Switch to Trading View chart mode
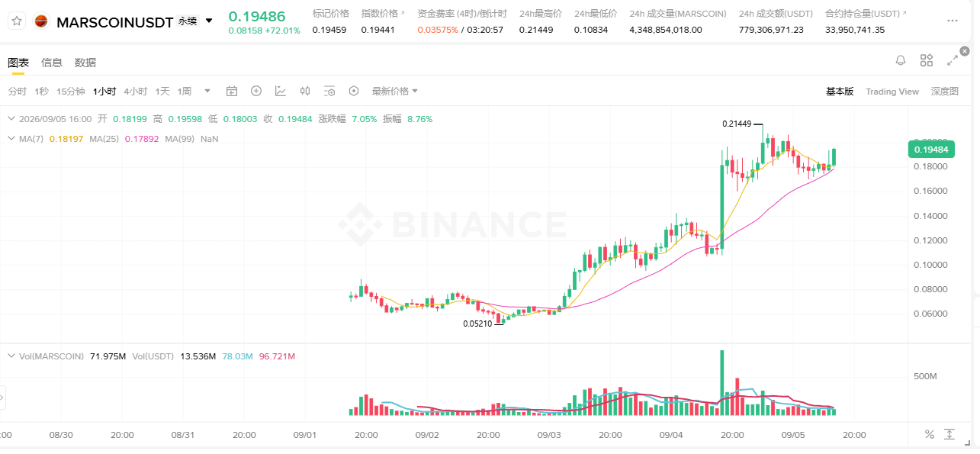This screenshot has width=980, height=454. pos(892,91)
